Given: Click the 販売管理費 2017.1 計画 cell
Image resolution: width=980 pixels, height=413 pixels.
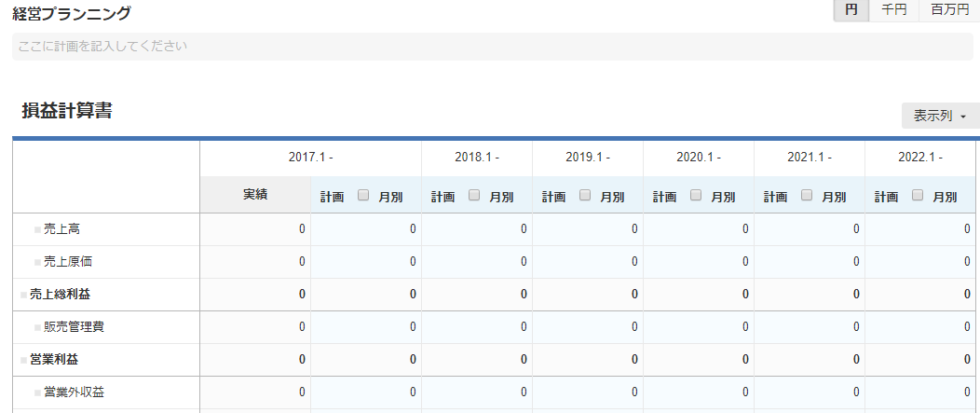Looking at the screenshot, I should coord(366,326).
